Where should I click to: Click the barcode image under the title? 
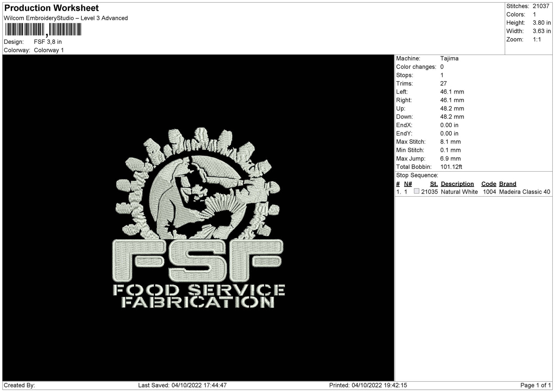(x=43, y=30)
